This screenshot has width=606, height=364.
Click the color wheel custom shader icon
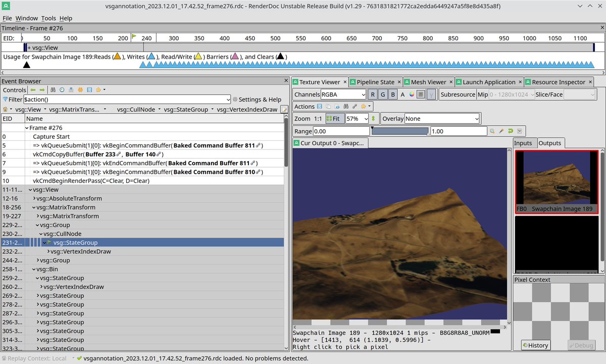[x=412, y=94]
